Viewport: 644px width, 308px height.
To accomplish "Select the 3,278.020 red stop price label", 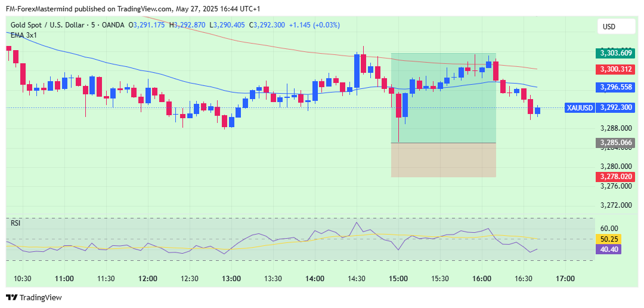I will 615,177.
